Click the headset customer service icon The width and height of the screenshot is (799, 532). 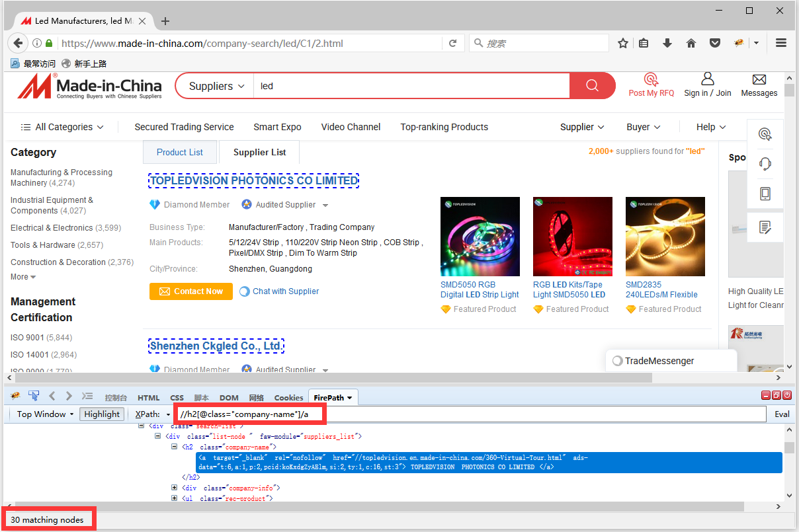[x=765, y=164]
